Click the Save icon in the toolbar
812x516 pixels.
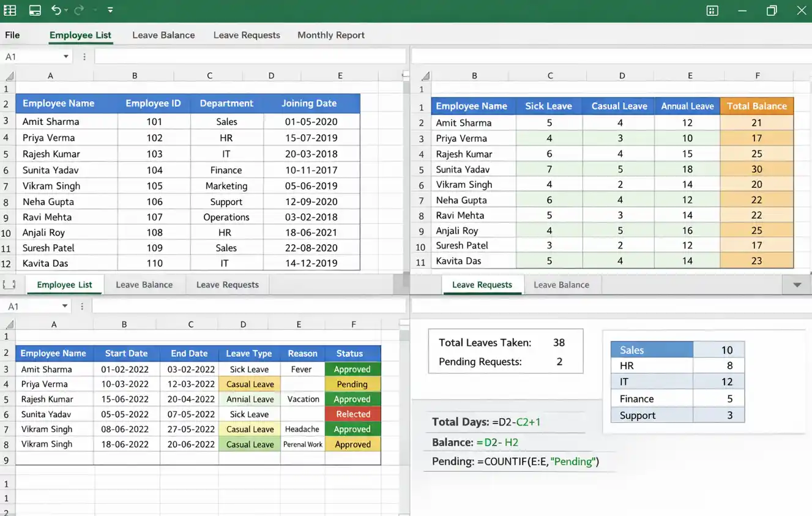tap(34, 10)
